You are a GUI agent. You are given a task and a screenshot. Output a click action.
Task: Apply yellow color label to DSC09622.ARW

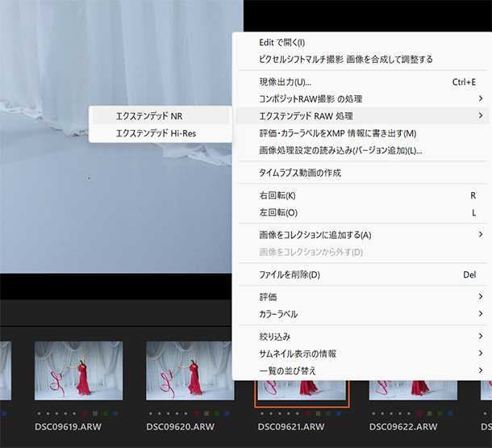point(430,413)
